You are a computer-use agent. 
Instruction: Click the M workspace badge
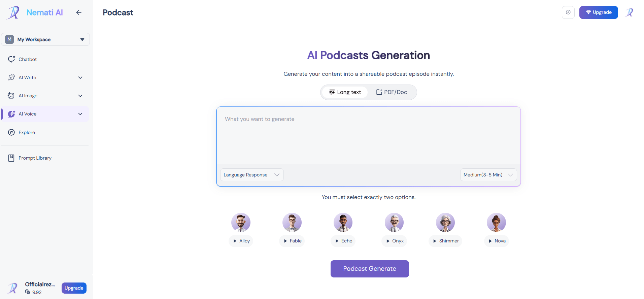[9, 39]
